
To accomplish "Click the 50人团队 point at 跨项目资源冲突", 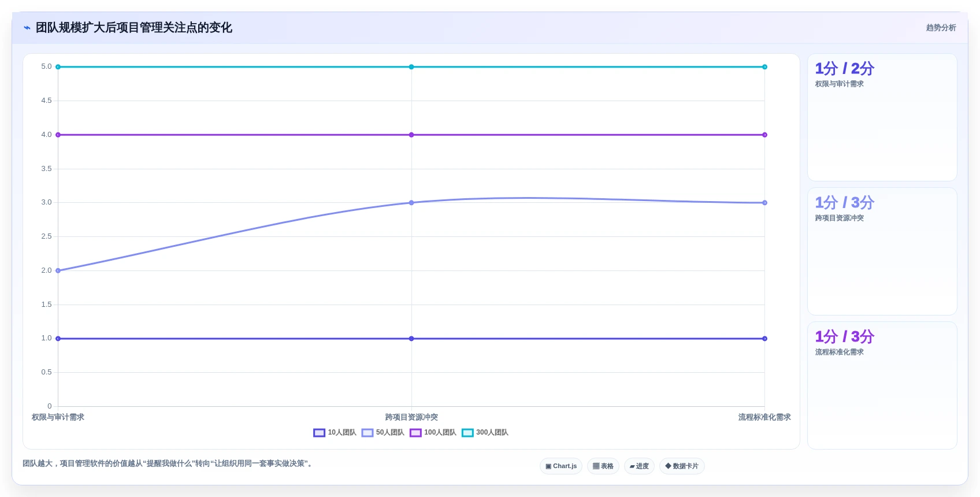I will click(411, 203).
